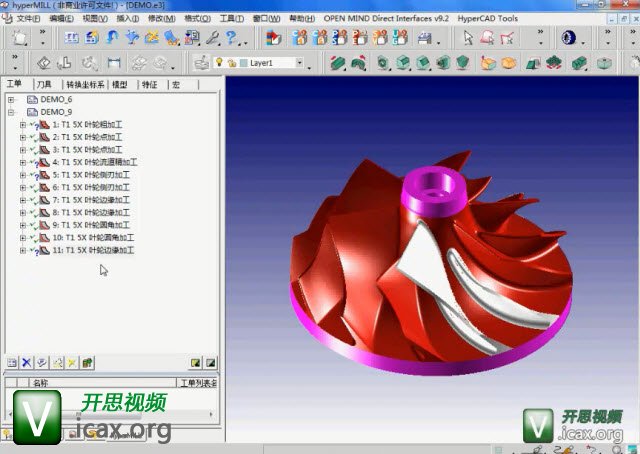Toggle the status checkmark of job 2
This screenshot has height=454, width=640.
(33, 137)
